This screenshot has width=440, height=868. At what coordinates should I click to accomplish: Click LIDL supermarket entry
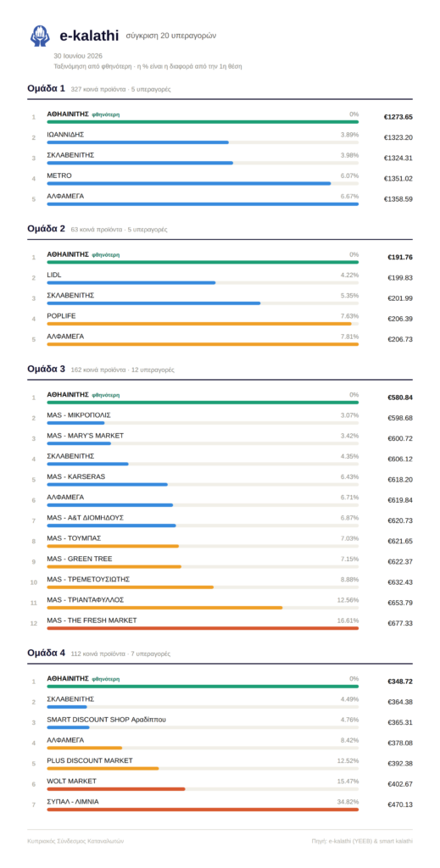click(x=221, y=277)
